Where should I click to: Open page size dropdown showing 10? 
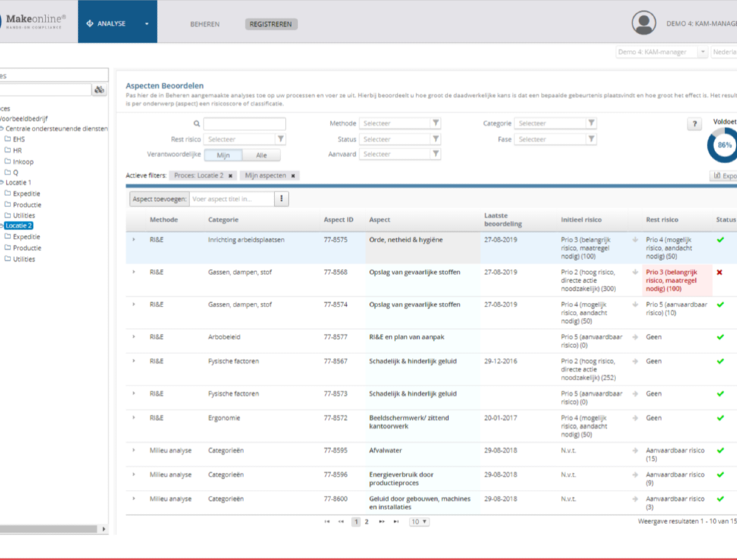[419, 522]
